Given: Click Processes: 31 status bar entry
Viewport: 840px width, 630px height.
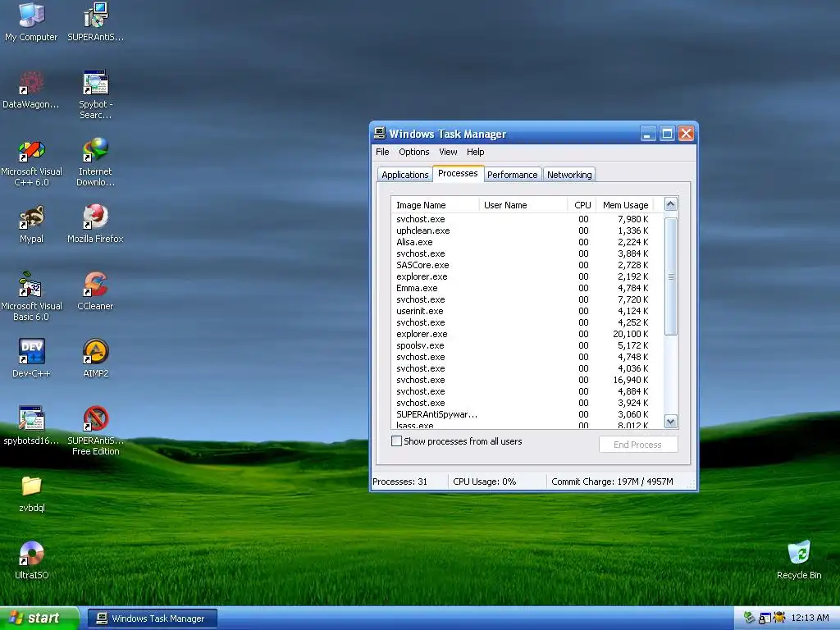Looking at the screenshot, I should coord(409,481).
